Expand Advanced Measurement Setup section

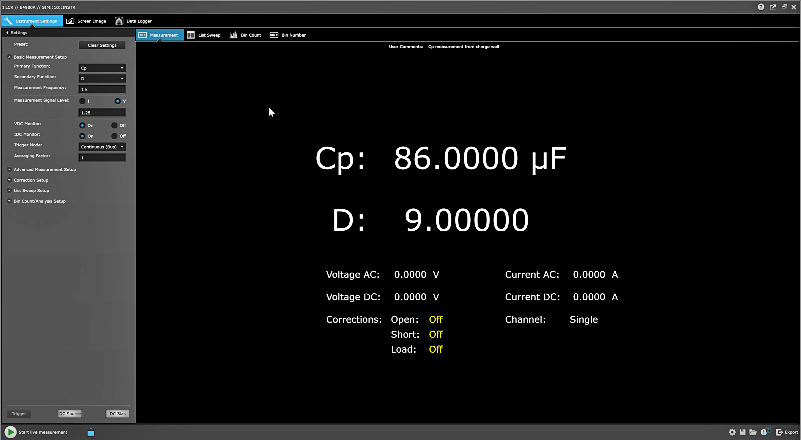coord(45,169)
